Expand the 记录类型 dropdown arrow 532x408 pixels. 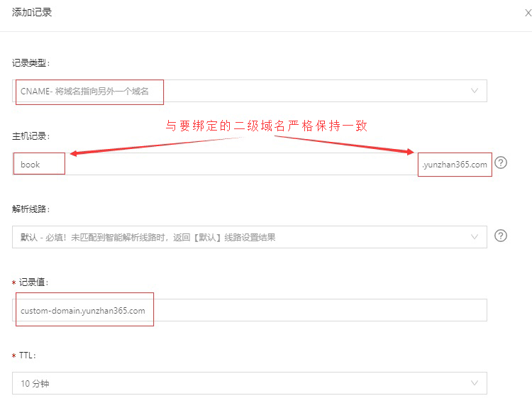click(475, 91)
